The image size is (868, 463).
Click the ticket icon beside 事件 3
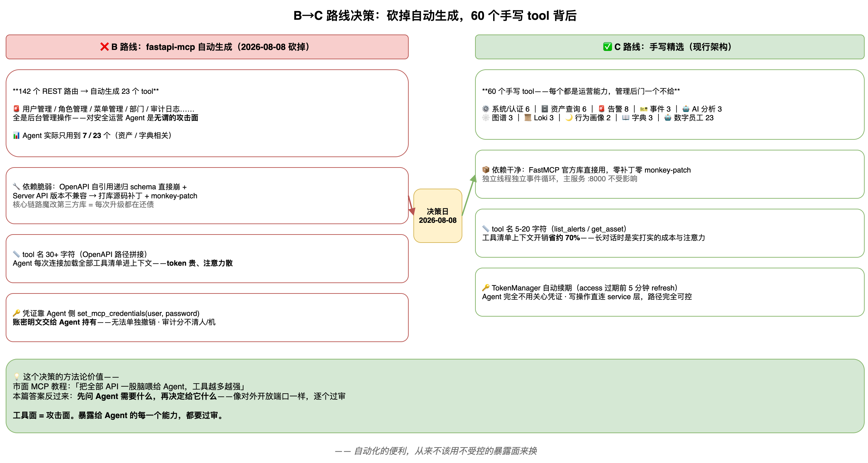[644, 109]
